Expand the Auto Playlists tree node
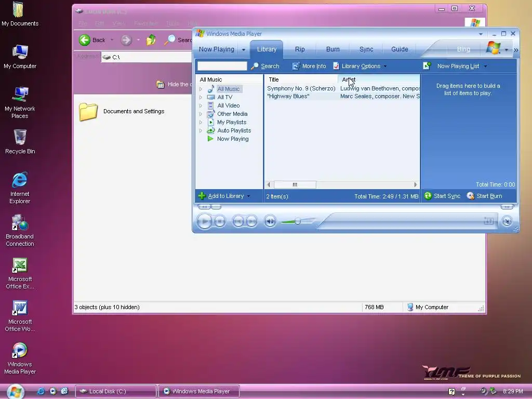 (x=201, y=130)
